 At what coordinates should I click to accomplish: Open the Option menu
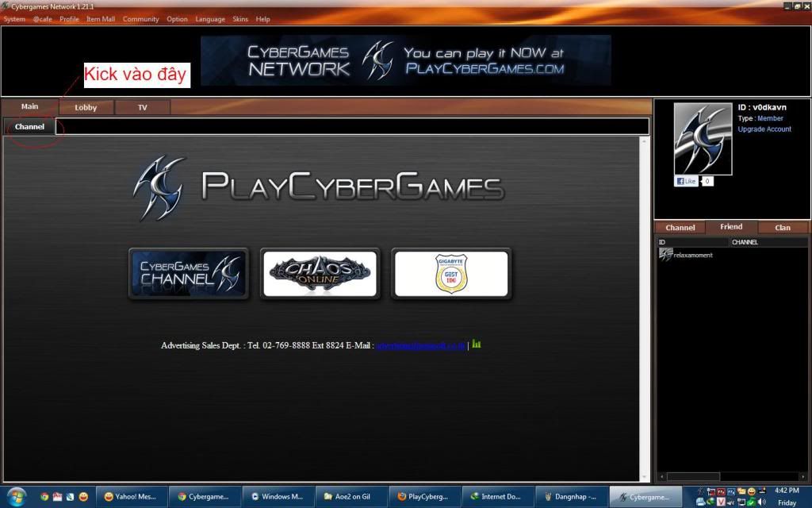177,19
